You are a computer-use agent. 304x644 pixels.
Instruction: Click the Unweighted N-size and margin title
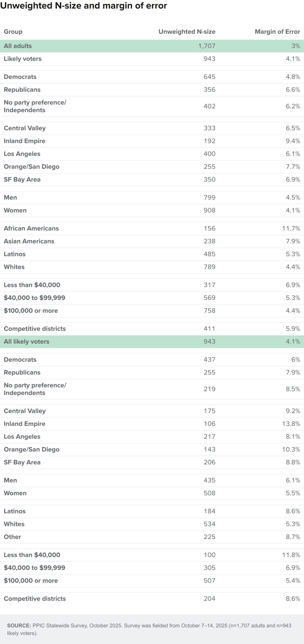point(83,6)
